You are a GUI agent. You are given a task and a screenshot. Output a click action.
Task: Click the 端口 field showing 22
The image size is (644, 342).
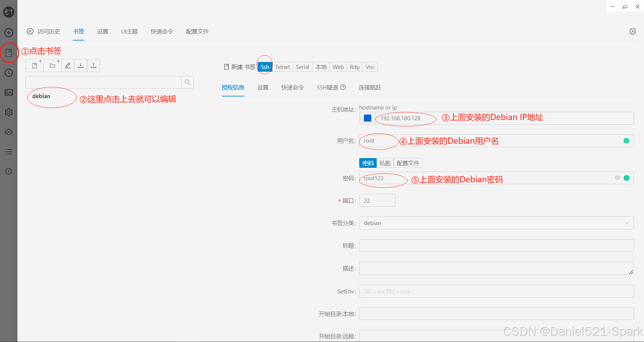coord(377,201)
